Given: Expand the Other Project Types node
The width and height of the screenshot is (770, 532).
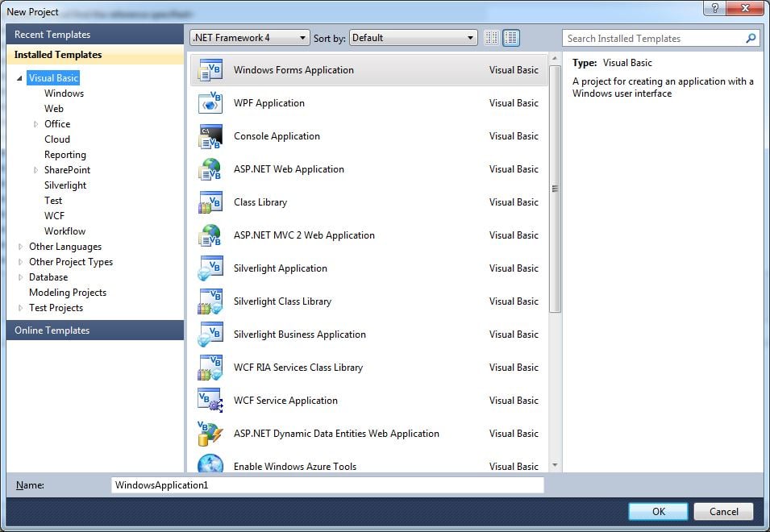Looking at the screenshot, I should [20, 262].
